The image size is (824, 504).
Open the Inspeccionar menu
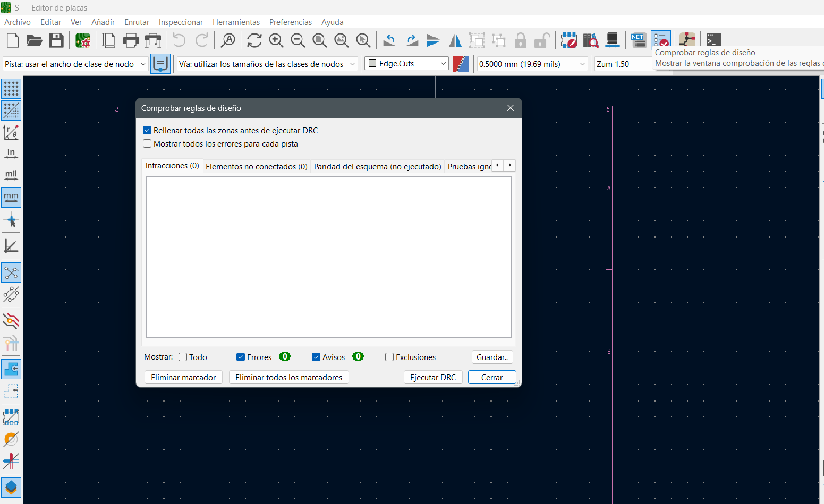(x=181, y=22)
